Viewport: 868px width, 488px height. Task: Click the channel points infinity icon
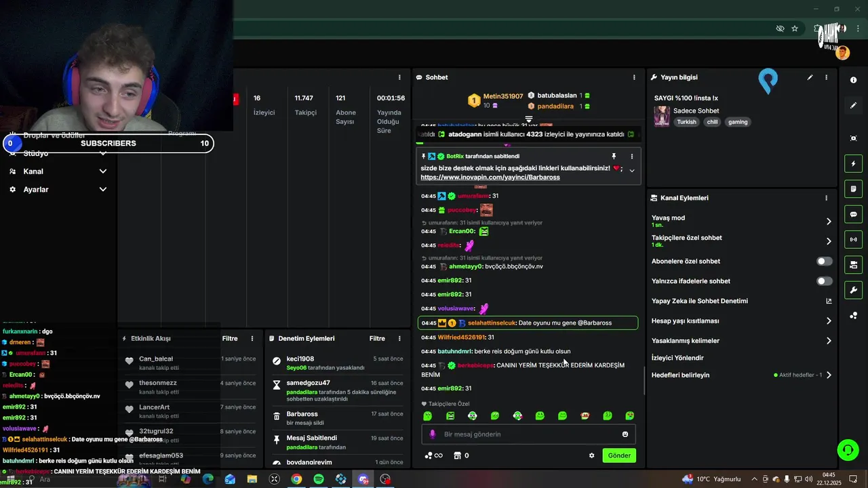(x=433, y=455)
